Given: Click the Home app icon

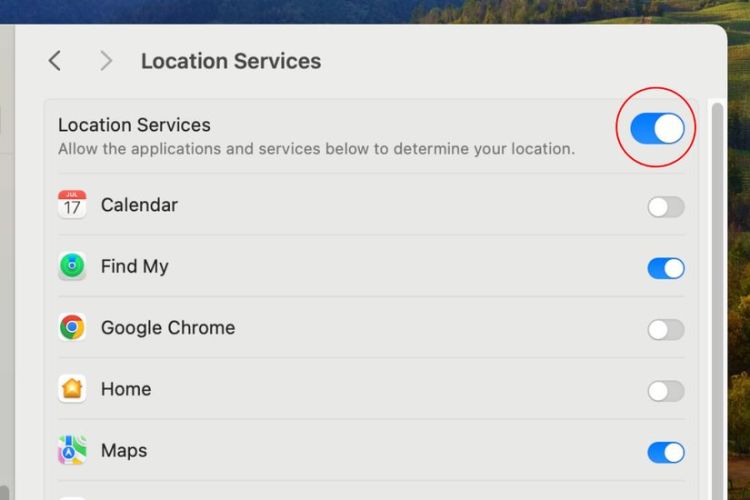Looking at the screenshot, I should [72, 389].
